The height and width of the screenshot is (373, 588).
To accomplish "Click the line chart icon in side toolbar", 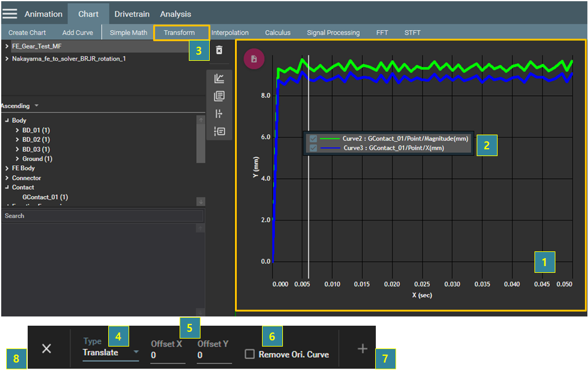I will 219,79.
